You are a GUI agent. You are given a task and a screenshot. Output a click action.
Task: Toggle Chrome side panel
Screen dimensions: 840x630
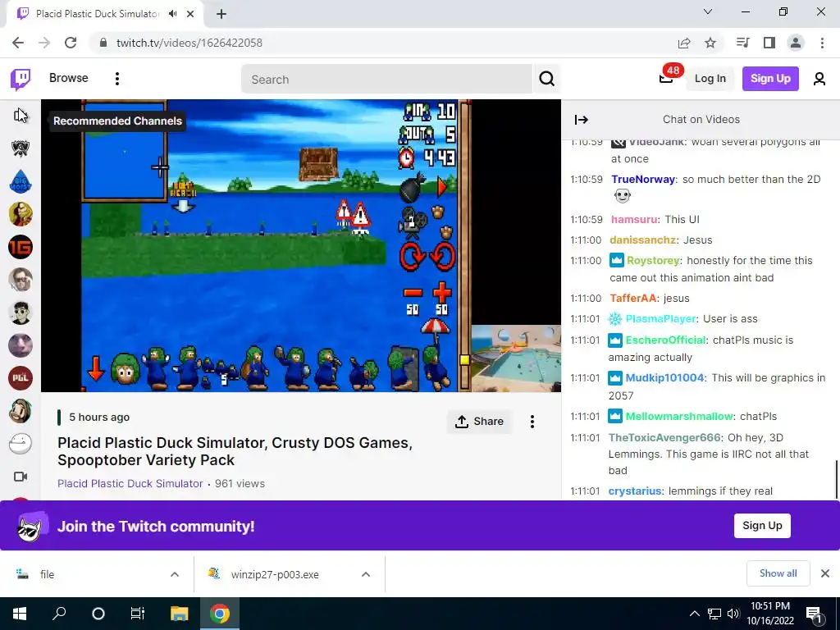(x=769, y=43)
